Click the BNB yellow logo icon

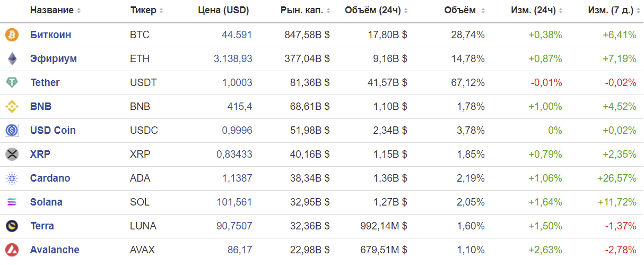click(x=12, y=107)
